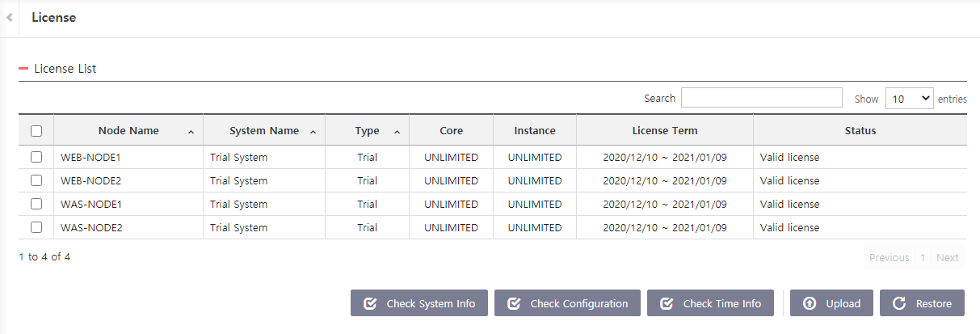
Task: Select the WEB-NODE2 row checkbox
Action: coord(36,180)
